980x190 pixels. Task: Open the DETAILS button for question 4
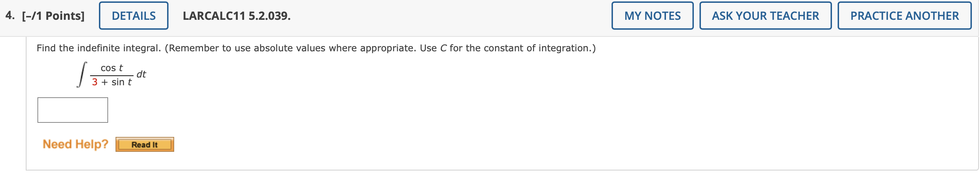134,16
